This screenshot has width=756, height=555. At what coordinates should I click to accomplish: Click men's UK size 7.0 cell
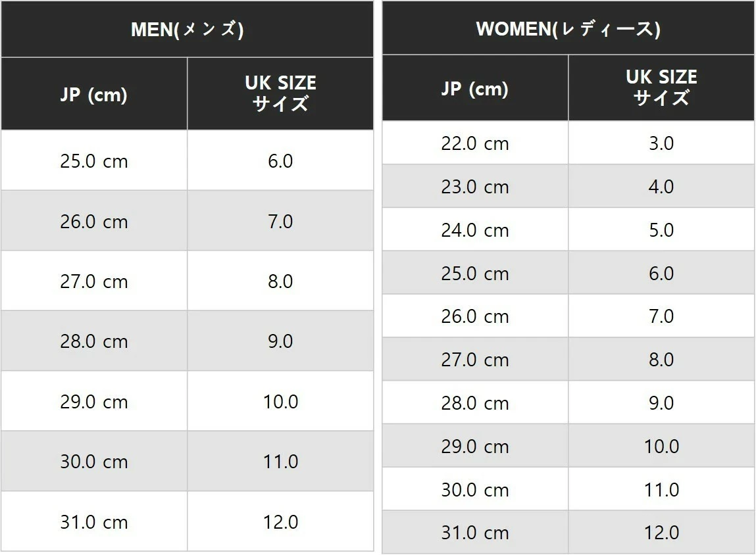pyautogui.click(x=280, y=221)
